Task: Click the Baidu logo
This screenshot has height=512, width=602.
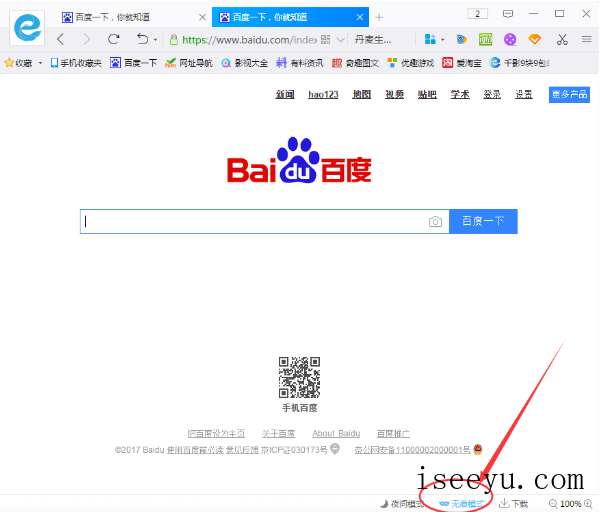Action: (x=299, y=161)
